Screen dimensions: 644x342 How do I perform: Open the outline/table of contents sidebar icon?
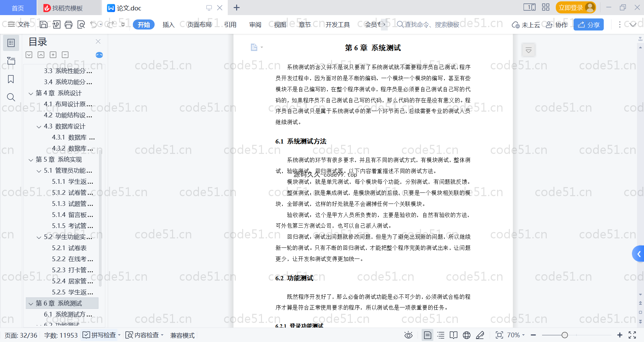coord(11,43)
